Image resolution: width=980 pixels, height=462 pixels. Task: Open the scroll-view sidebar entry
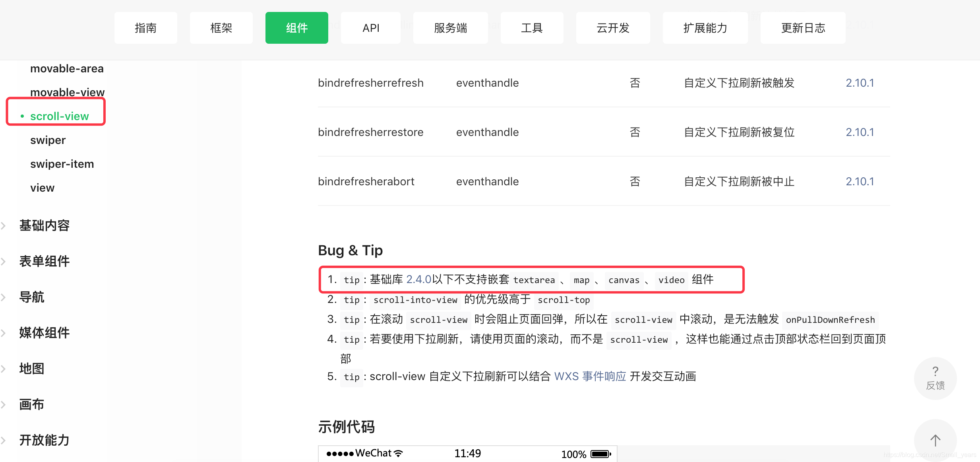(x=59, y=116)
